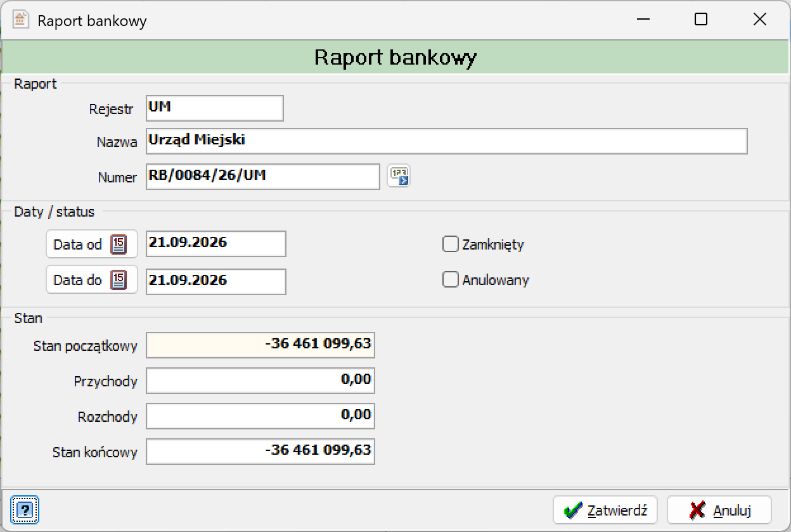Focus the Stan początkowy amount field
The image size is (791, 532).
click(260, 345)
